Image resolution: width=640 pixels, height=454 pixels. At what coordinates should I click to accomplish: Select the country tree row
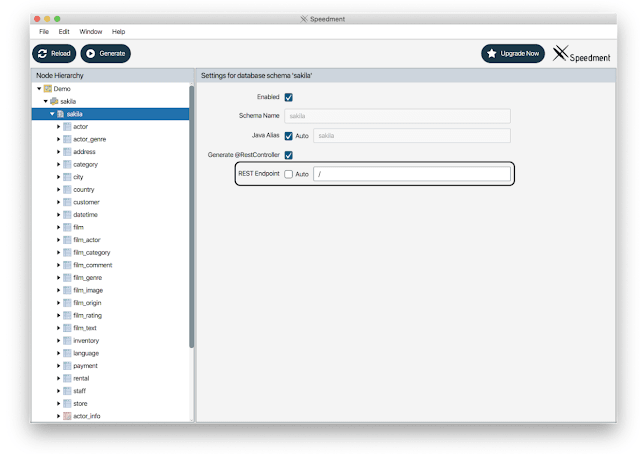pyautogui.click(x=111, y=189)
